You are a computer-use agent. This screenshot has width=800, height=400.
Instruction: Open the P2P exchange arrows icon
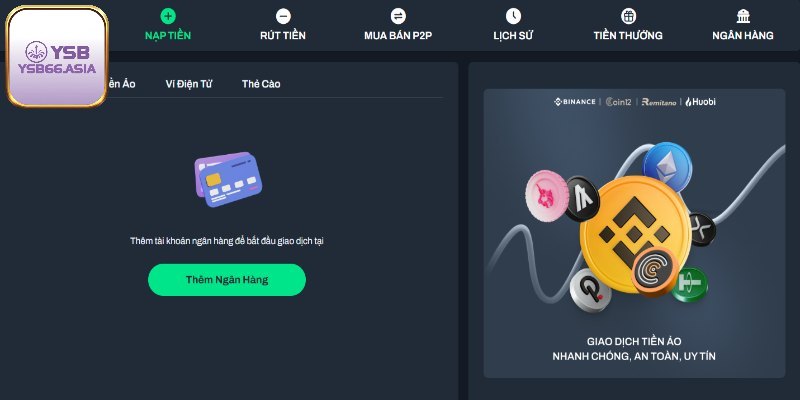tap(398, 16)
